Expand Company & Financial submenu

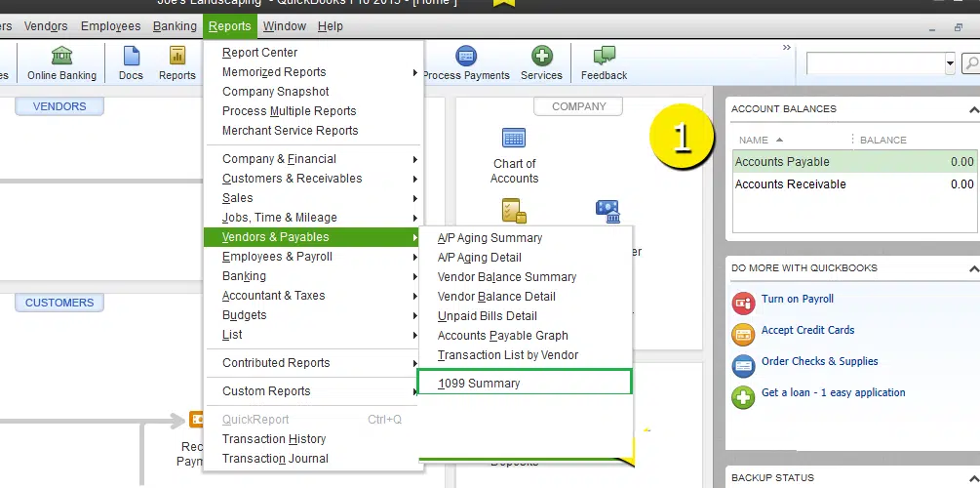coord(313,159)
